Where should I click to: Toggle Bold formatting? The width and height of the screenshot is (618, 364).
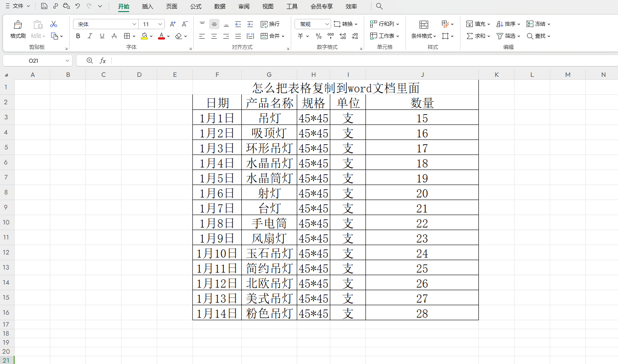coord(78,36)
